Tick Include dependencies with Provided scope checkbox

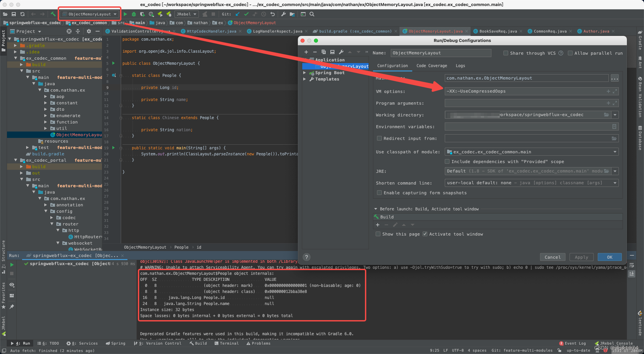pyautogui.click(x=447, y=161)
